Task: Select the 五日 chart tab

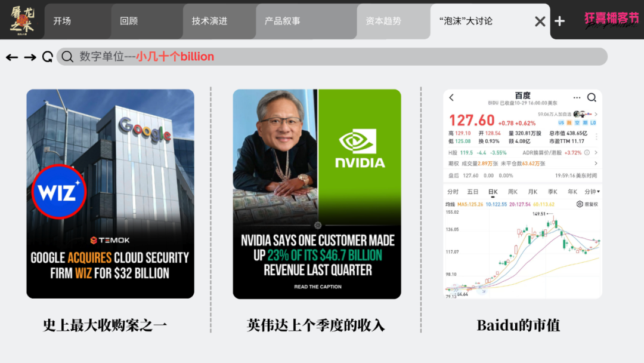Action: [473, 192]
